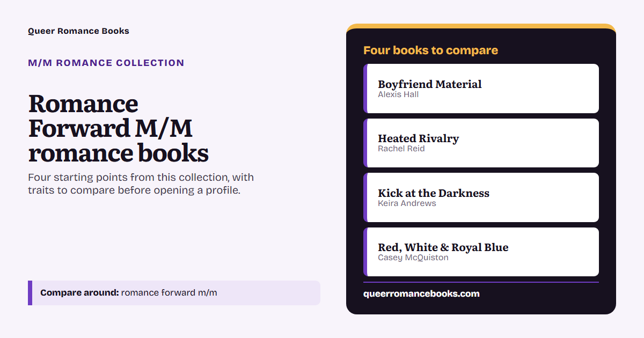The width and height of the screenshot is (644, 338).
Task: Click the 'Four books to compare' heading
Action: point(430,50)
